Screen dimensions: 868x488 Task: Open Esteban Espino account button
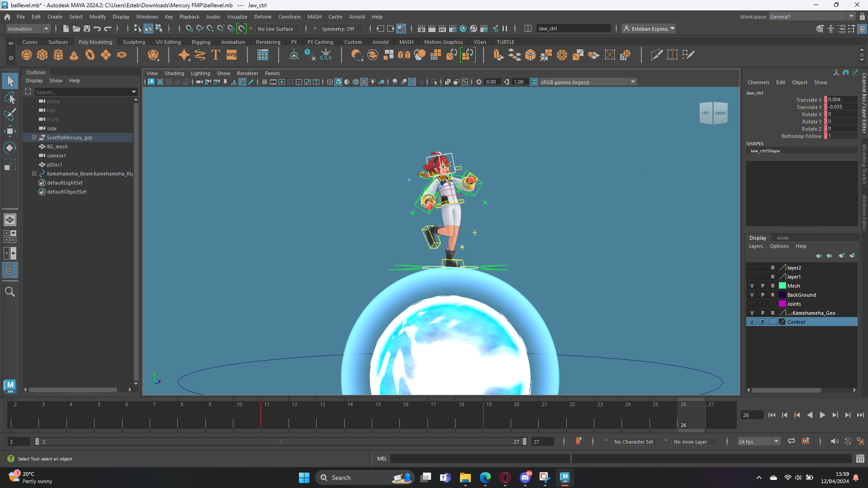649,28
